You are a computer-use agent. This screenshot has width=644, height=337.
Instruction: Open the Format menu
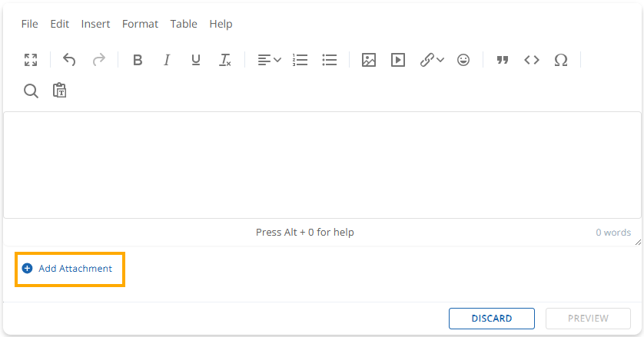pyautogui.click(x=140, y=24)
